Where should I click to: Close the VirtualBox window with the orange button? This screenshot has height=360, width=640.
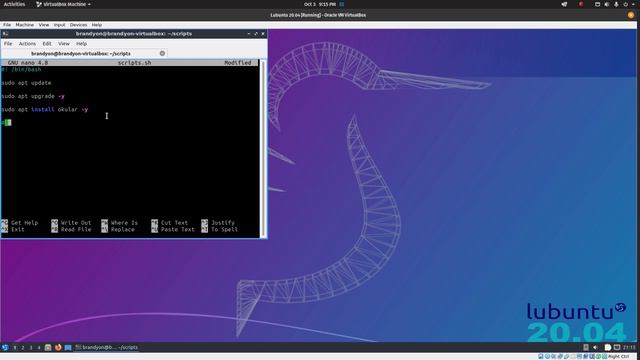click(631, 15)
